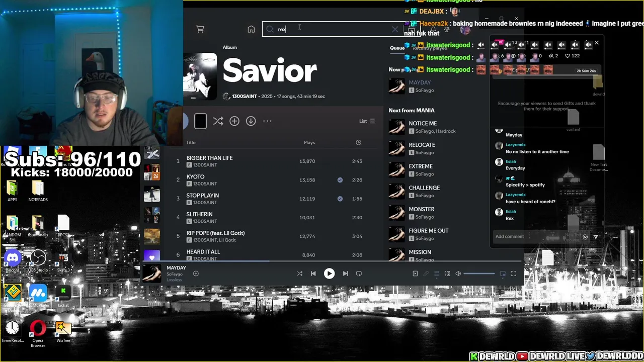Open Discord desktop shortcut

tap(12, 261)
